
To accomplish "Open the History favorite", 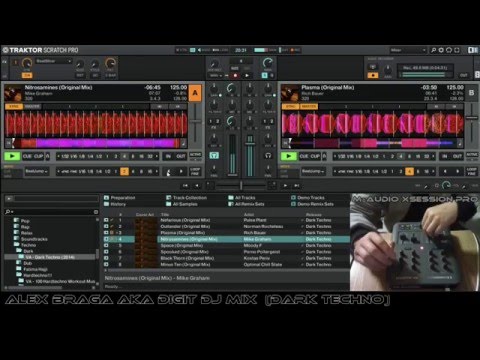I will coord(115,204).
